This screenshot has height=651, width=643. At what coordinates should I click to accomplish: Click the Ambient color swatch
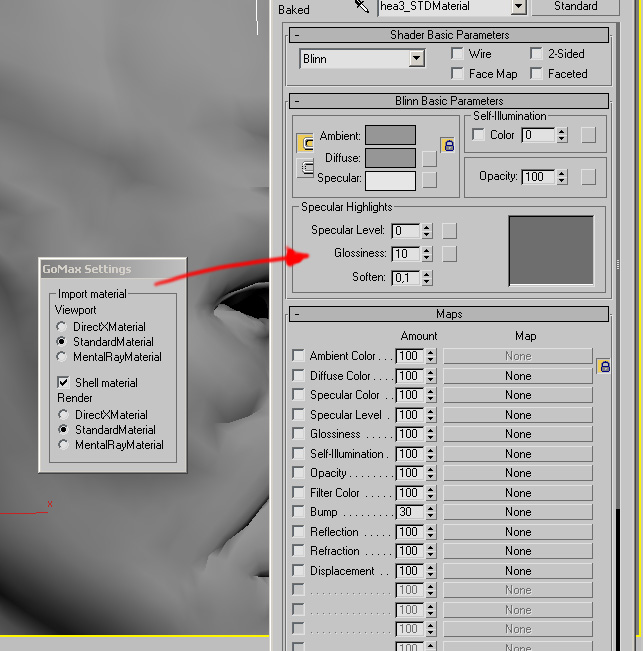390,135
